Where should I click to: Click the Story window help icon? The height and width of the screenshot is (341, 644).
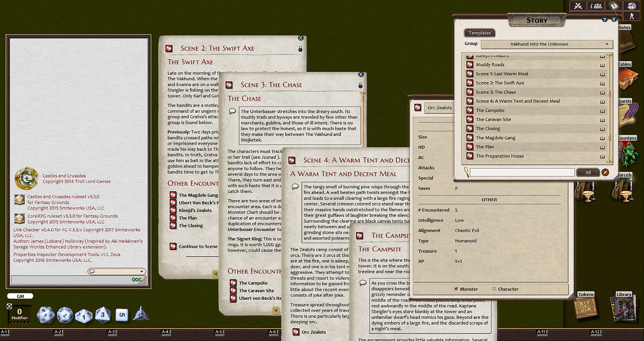(605, 20)
